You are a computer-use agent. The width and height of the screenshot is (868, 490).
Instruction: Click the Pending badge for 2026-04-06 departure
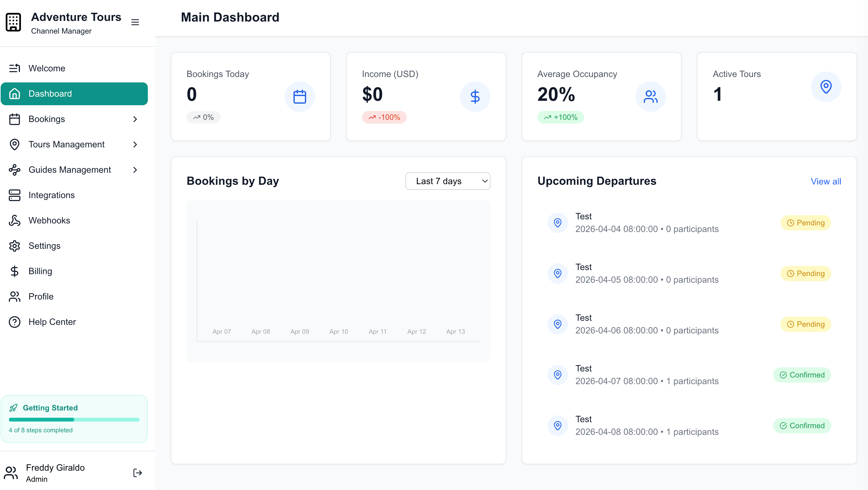(x=805, y=324)
